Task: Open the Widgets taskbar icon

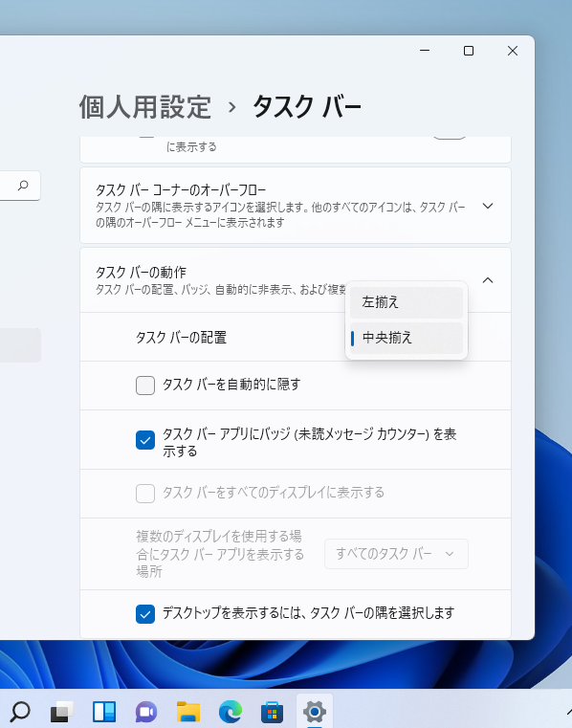Action: (104, 712)
